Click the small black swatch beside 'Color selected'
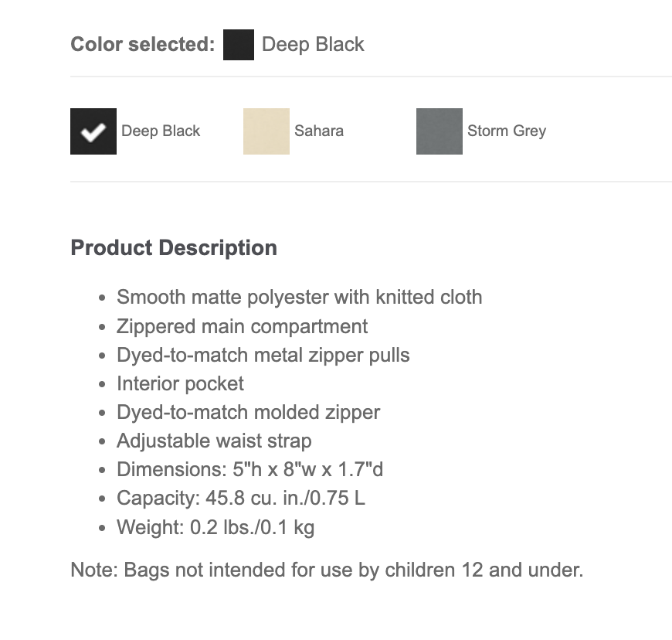Image resolution: width=672 pixels, height=640 pixels. point(239,45)
